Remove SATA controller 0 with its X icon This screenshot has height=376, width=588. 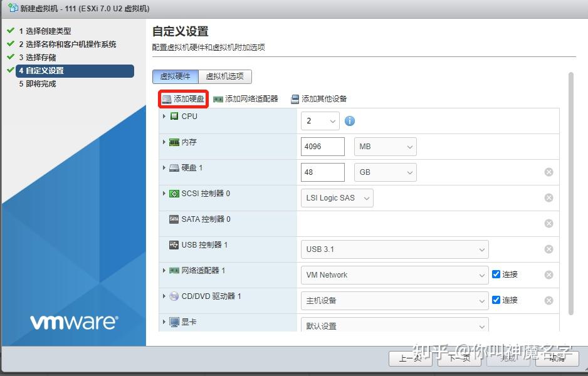click(x=549, y=224)
